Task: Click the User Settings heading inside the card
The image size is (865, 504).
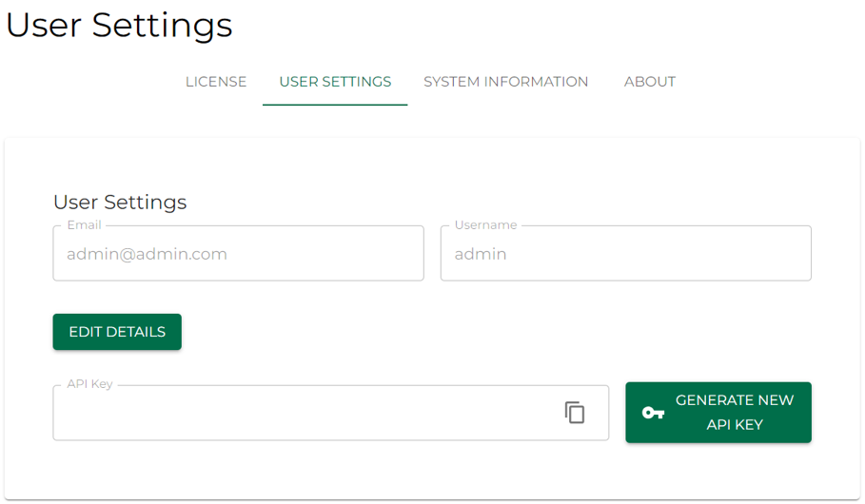Action: 120,202
